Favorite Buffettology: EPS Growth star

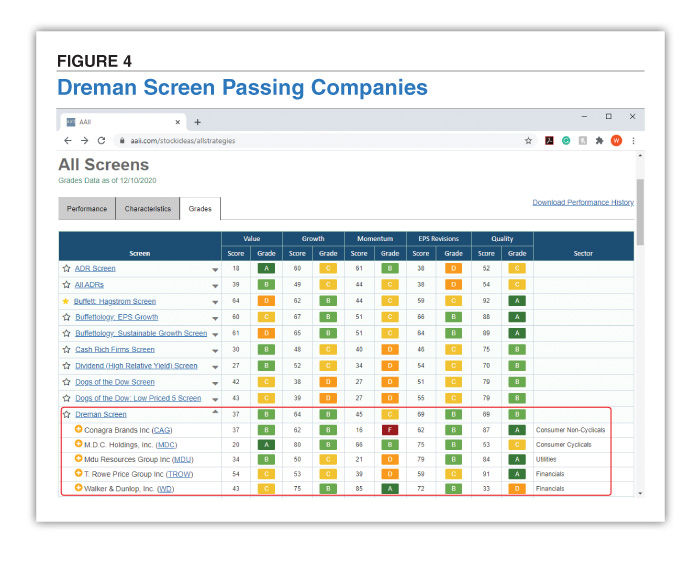point(67,317)
